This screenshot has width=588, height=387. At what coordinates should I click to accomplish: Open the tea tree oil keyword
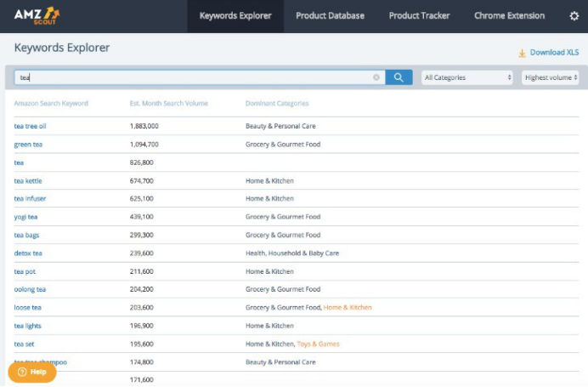point(30,126)
